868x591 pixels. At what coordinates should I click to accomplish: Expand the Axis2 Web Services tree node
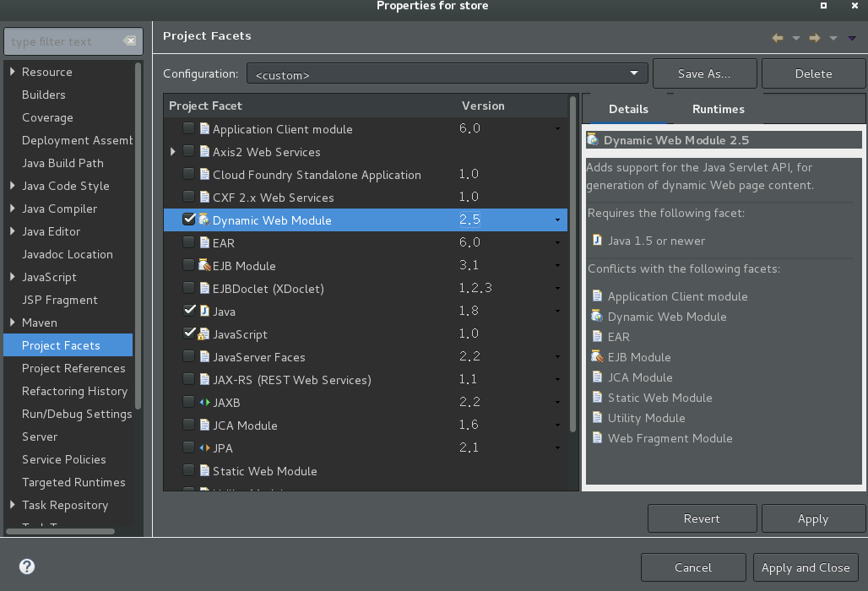[x=173, y=152]
